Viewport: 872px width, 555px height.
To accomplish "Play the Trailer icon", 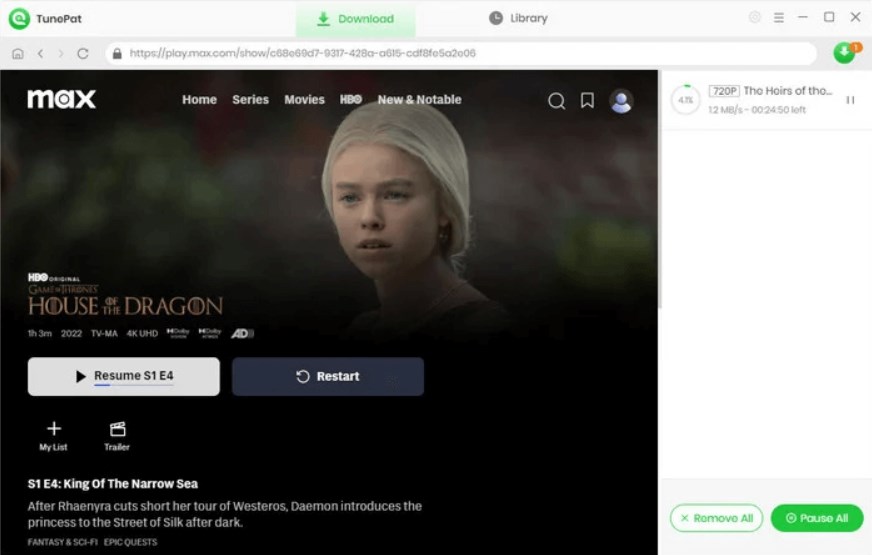I will pos(117,436).
